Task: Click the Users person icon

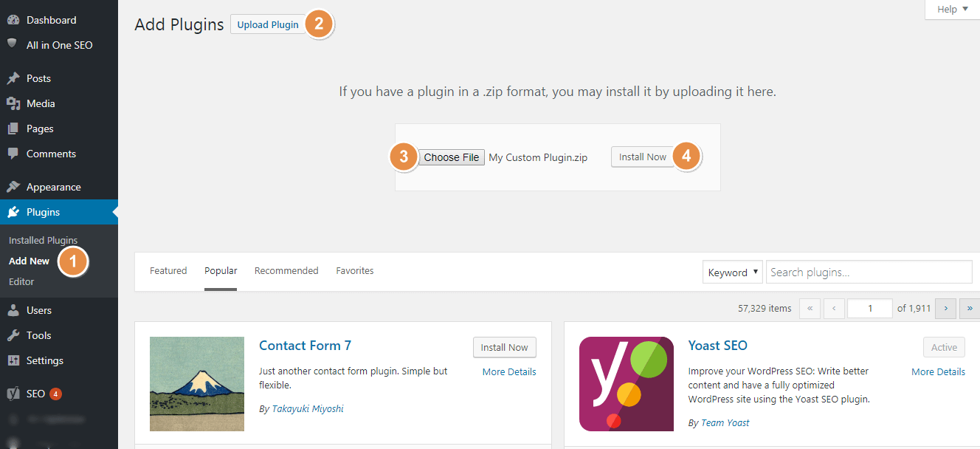Action: [13, 310]
